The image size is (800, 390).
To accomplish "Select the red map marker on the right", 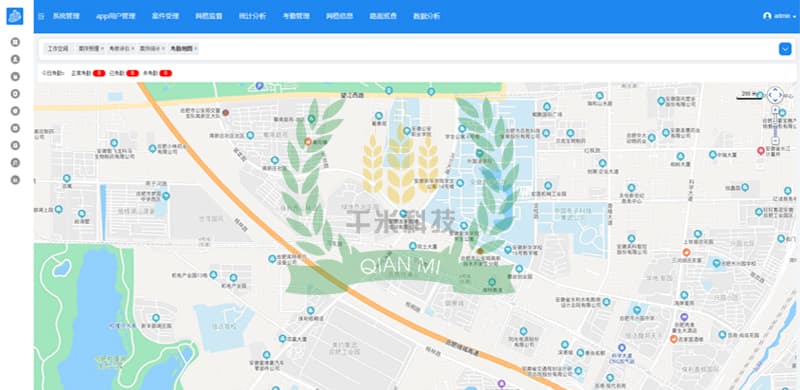I will 761,151.
